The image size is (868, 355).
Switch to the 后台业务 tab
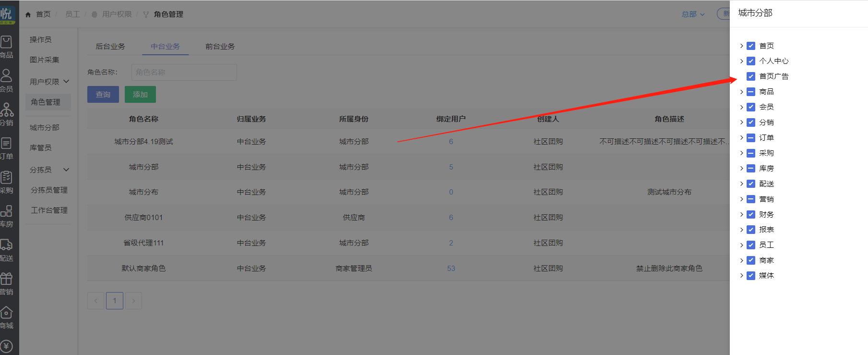[x=110, y=47]
